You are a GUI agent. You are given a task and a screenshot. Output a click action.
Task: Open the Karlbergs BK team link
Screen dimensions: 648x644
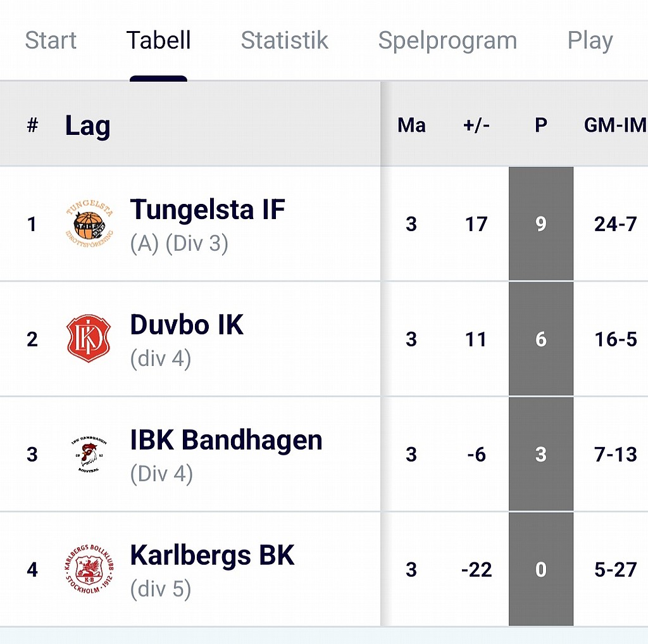click(212, 555)
